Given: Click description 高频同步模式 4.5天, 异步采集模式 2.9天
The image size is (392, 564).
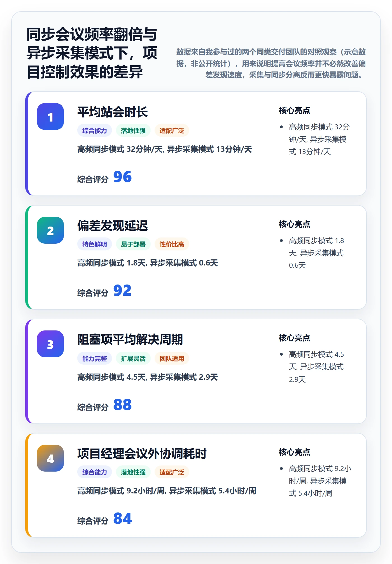Looking at the screenshot, I should click(148, 377).
